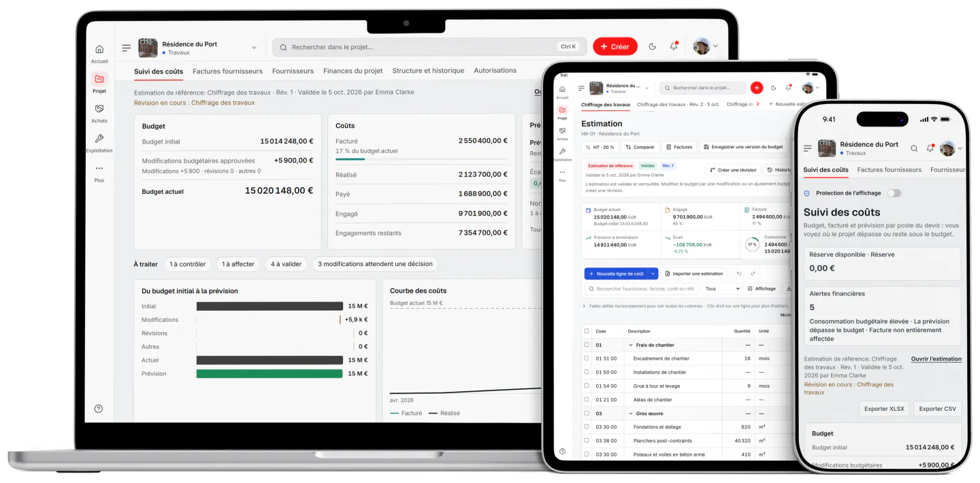The height and width of the screenshot is (483, 980).
Task: Tap the search magnifier on the phone
Action: point(914,148)
